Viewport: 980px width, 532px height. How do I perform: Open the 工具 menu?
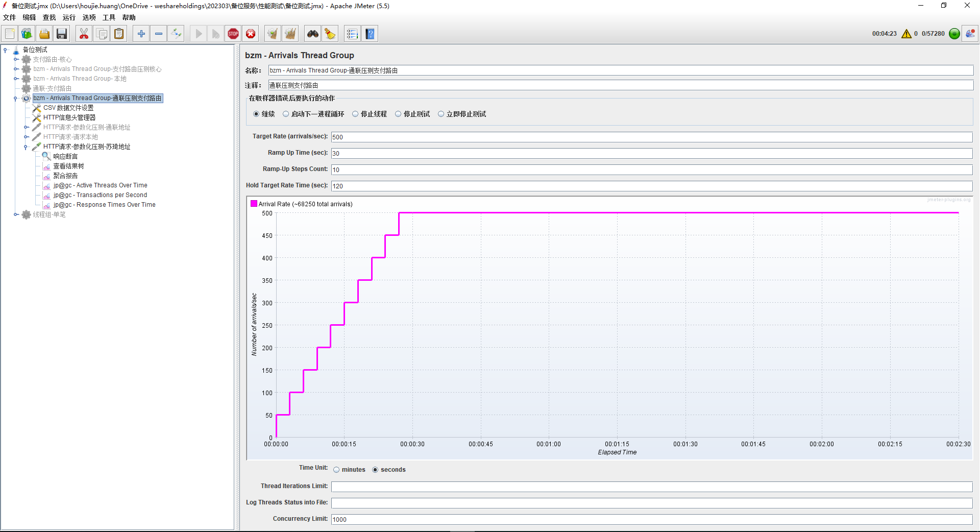click(x=109, y=17)
